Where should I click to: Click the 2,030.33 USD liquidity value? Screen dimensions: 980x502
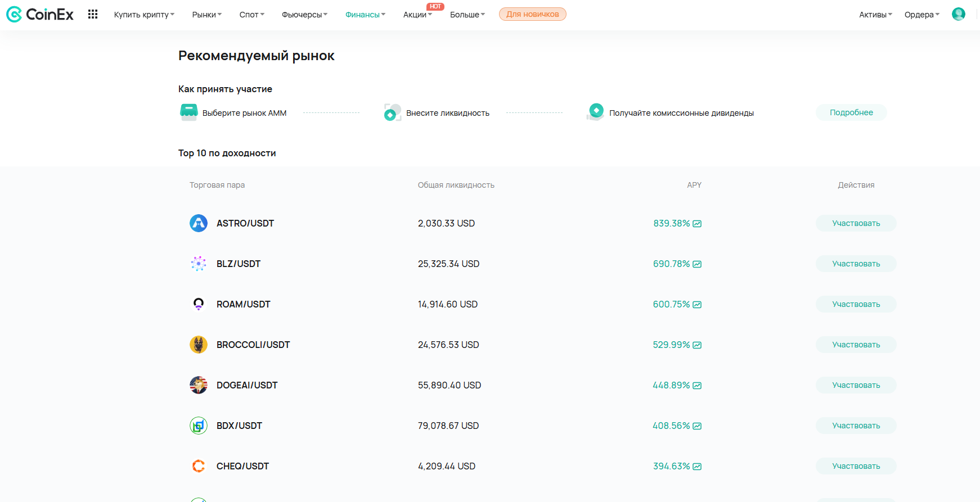coord(446,223)
